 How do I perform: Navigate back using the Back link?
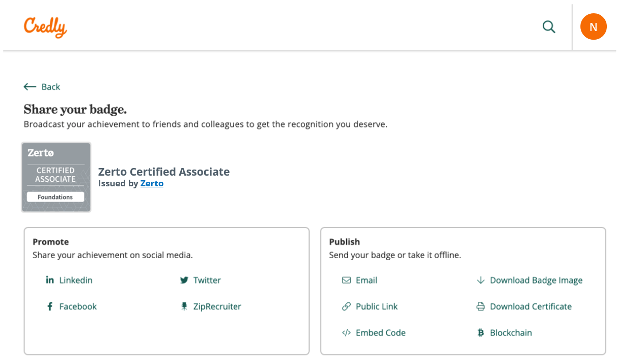51,87
